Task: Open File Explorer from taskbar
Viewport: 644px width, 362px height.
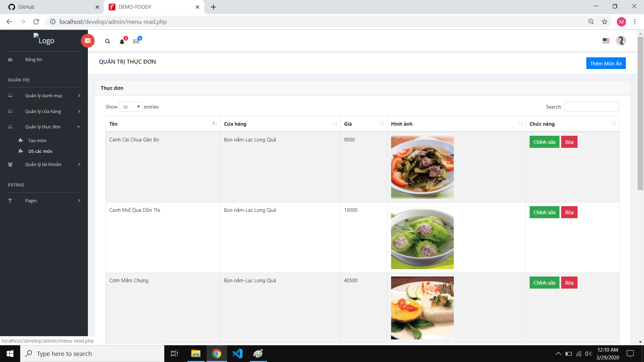Action: pos(196,354)
